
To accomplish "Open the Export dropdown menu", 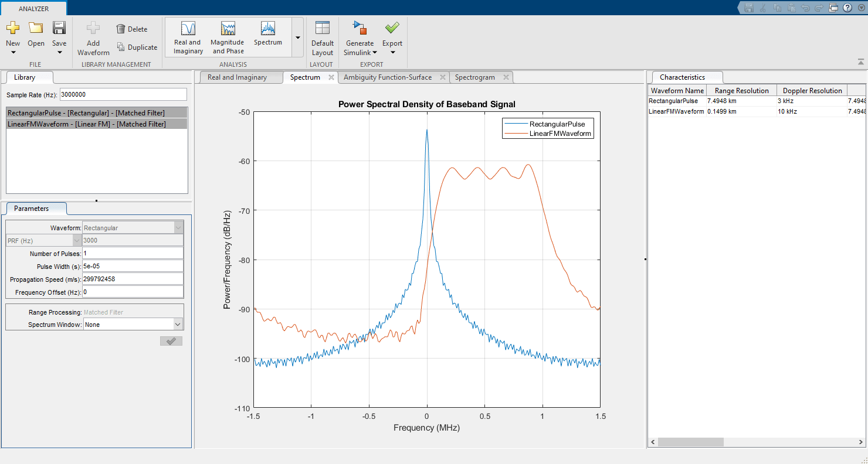I will 392,51.
